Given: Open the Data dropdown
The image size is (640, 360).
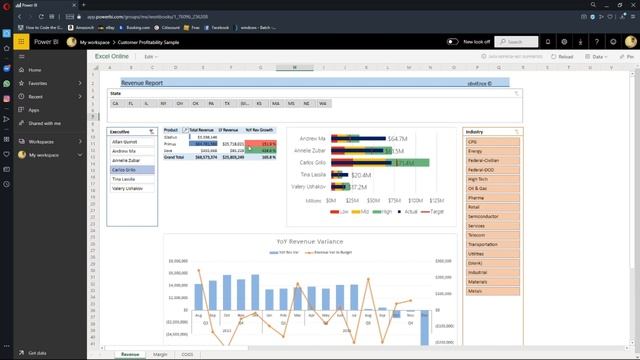Looking at the screenshot, I should click(x=596, y=57).
